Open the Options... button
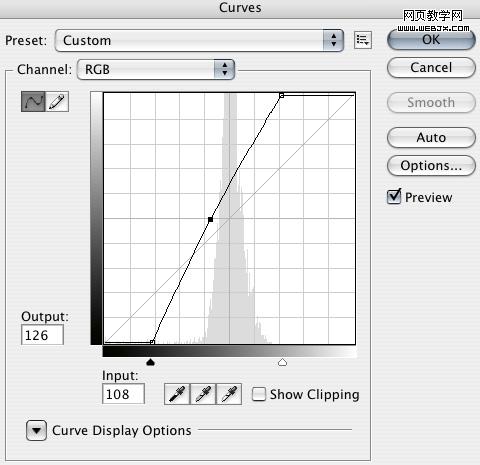Viewport: 480px width, 465px height. [431, 165]
